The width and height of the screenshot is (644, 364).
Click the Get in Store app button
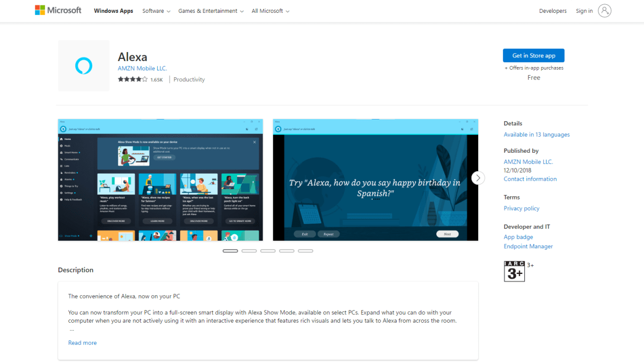[x=533, y=56]
